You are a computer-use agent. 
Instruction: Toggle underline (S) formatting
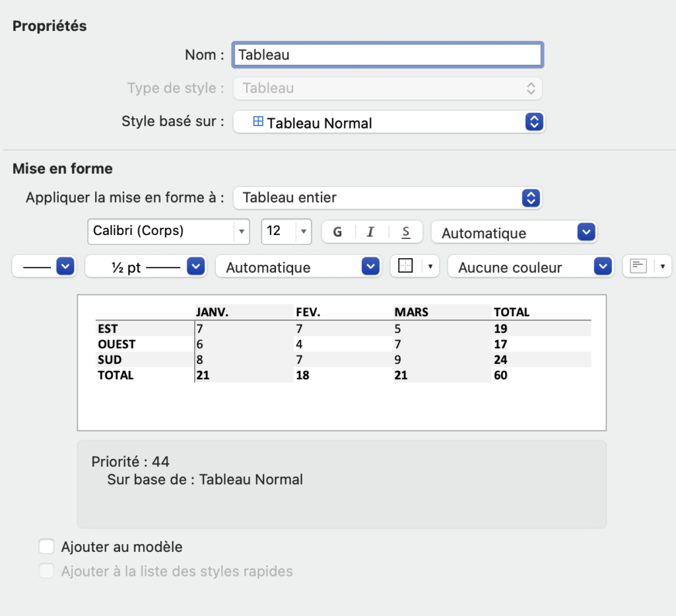tap(406, 232)
